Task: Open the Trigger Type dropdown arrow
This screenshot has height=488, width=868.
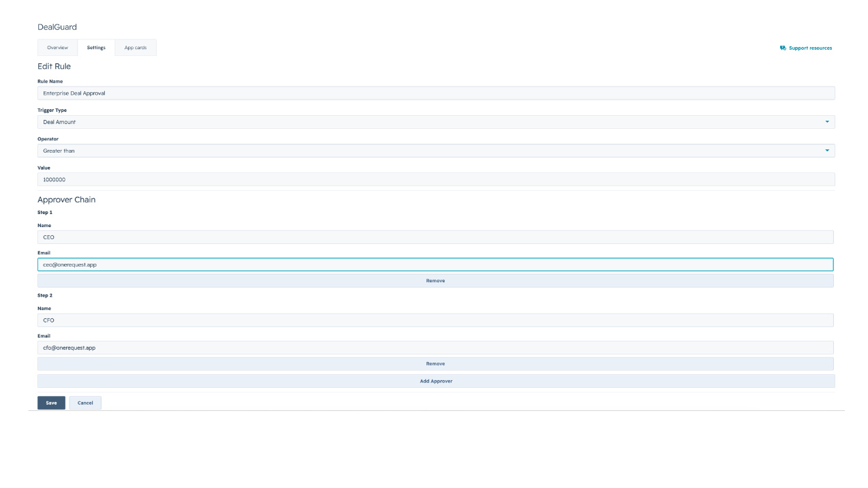Action: coord(827,122)
